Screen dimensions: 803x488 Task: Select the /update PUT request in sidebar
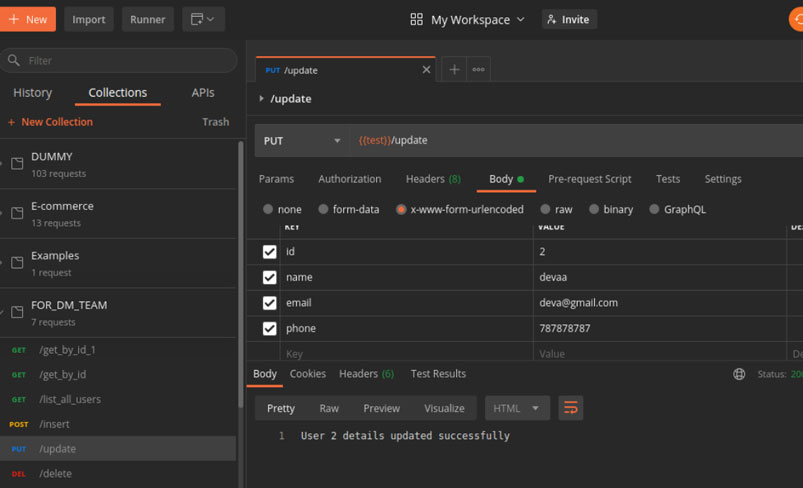click(118, 449)
